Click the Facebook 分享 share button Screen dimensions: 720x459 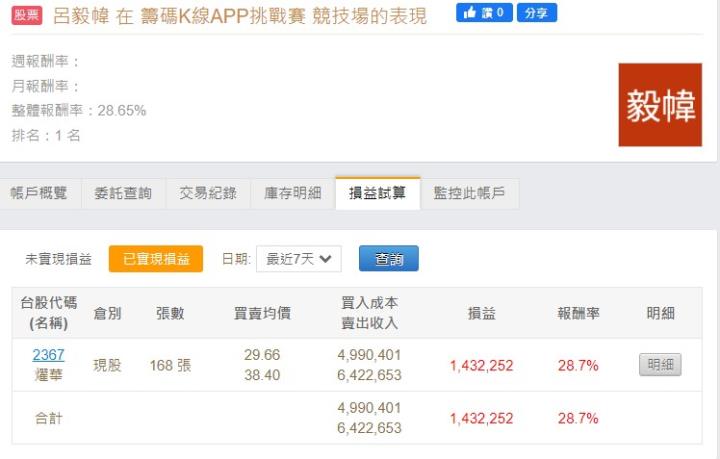click(x=537, y=13)
